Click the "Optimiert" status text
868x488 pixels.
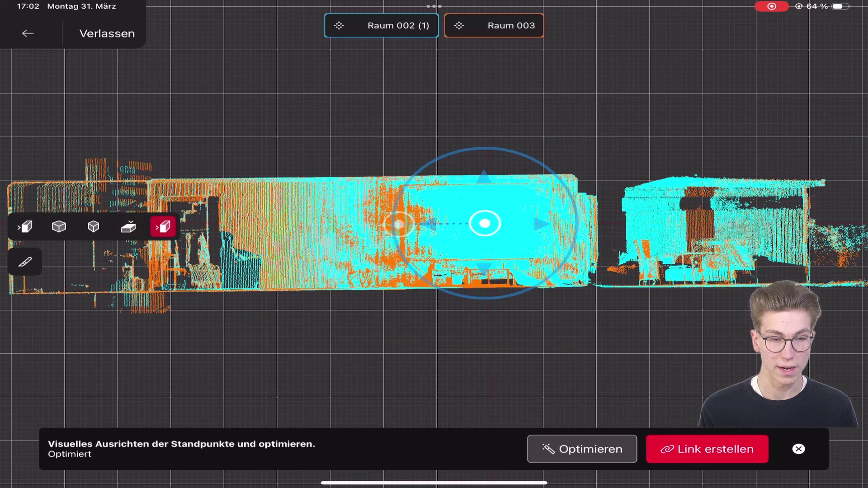[x=70, y=454]
